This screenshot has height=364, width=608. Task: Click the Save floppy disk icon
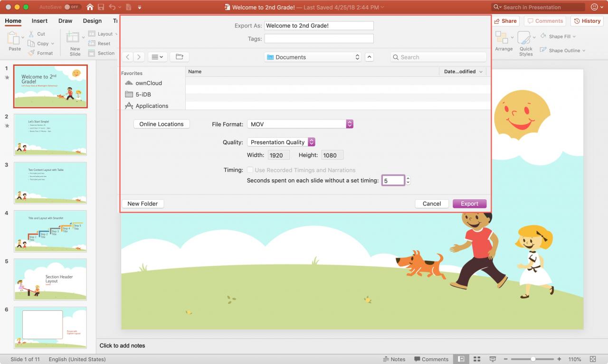tap(101, 7)
